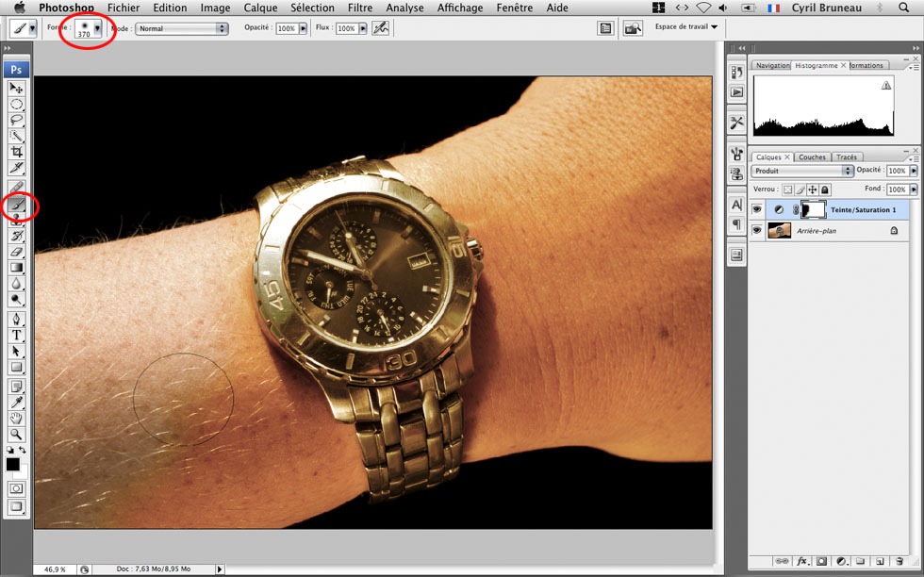Toggle lock all
The width and height of the screenshot is (924, 577).
825,190
